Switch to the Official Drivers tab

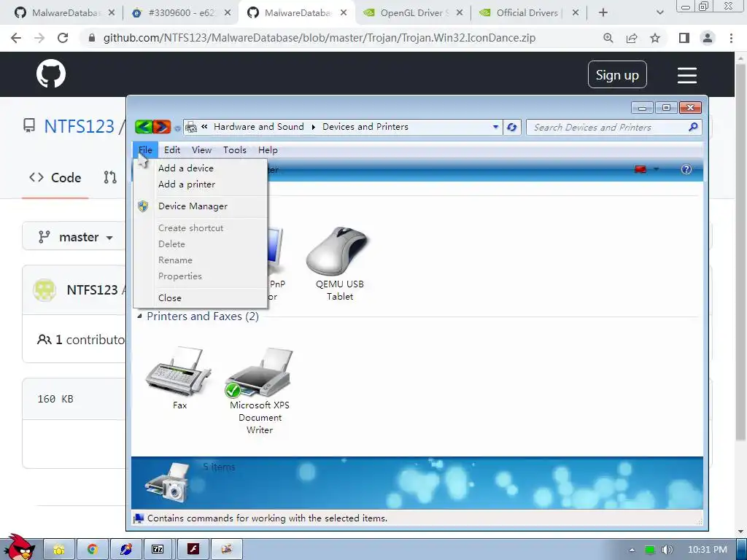pyautogui.click(x=529, y=13)
